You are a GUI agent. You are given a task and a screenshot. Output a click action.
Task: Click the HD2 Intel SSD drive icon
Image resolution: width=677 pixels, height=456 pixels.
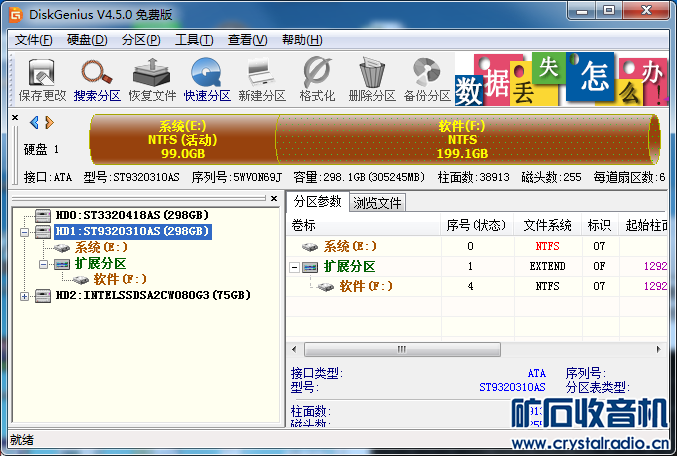[x=42, y=295]
